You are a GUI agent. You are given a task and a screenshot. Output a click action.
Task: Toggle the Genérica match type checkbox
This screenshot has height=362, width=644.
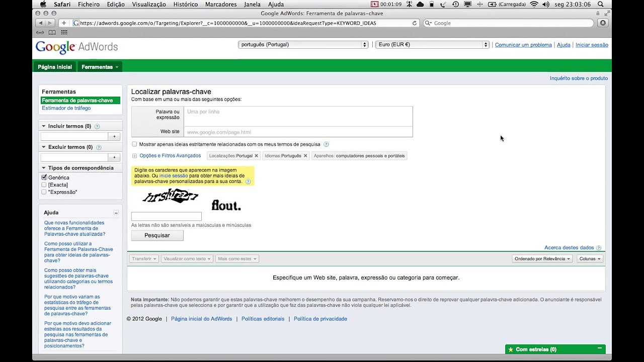point(44,177)
